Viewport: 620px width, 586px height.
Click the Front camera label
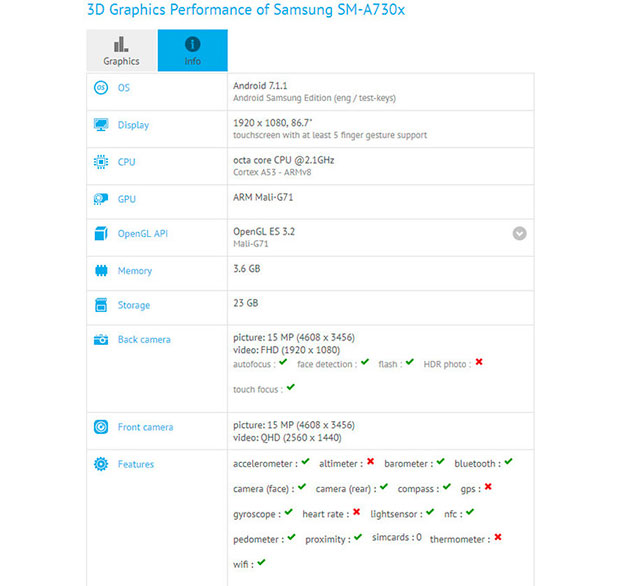pyautogui.click(x=146, y=427)
